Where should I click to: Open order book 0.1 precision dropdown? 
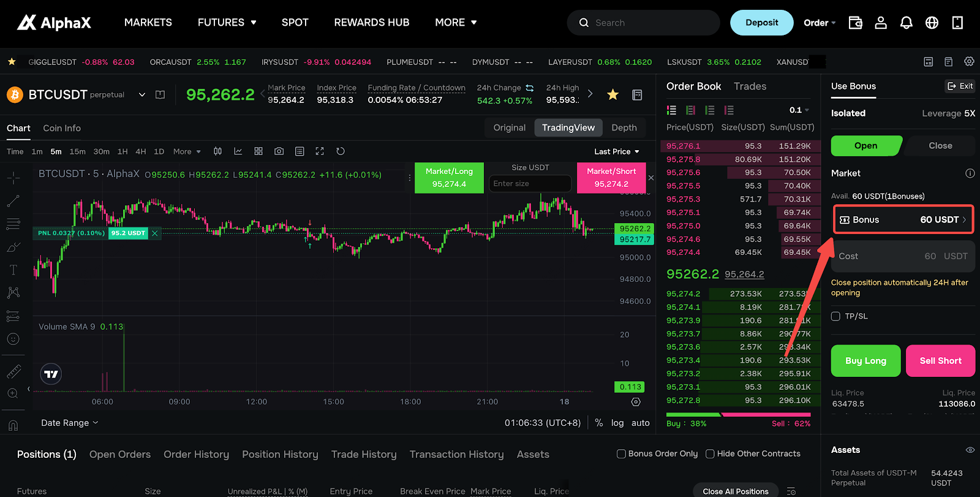(799, 110)
